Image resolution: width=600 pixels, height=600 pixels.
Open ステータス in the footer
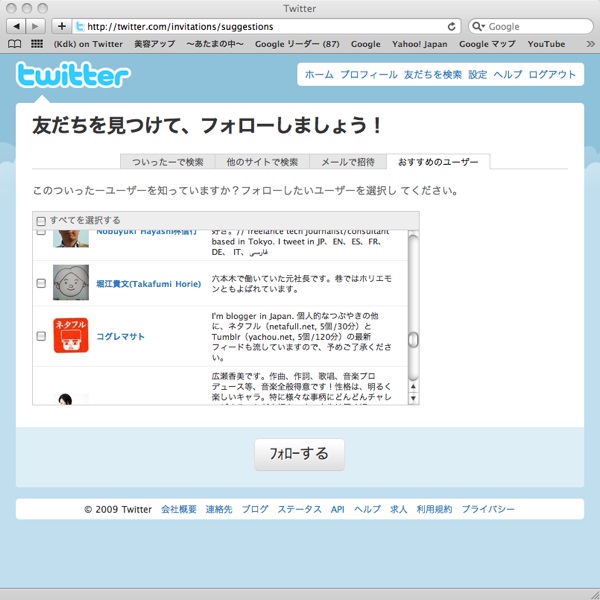(x=300, y=509)
